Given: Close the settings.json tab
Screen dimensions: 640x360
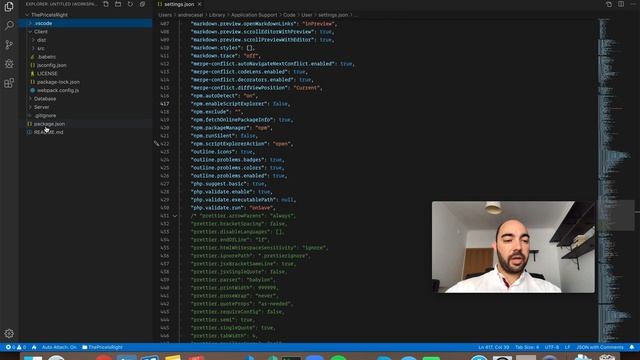Looking at the screenshot, I should [200, 4].
